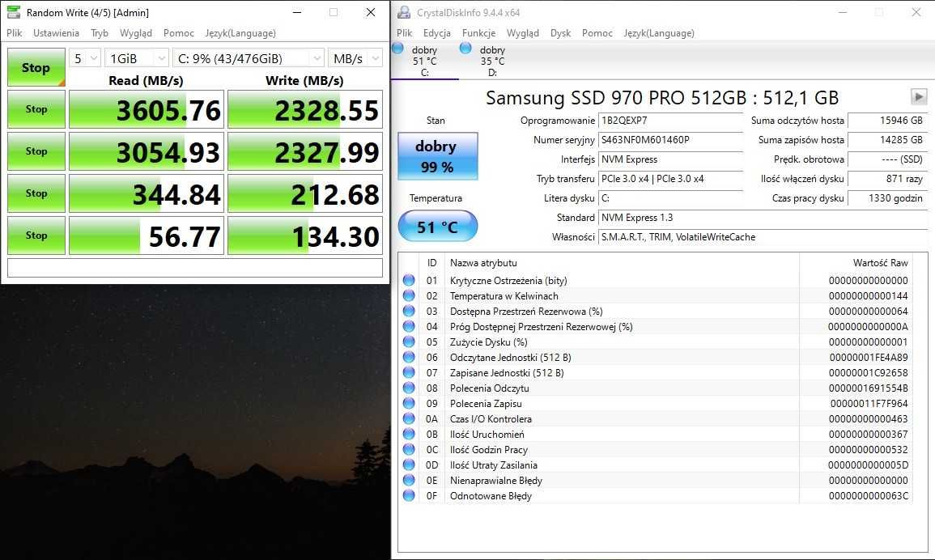Click raw value 000000000063C of Odnotowane Błędy
The image size is (935, 560).
(868, 495)
